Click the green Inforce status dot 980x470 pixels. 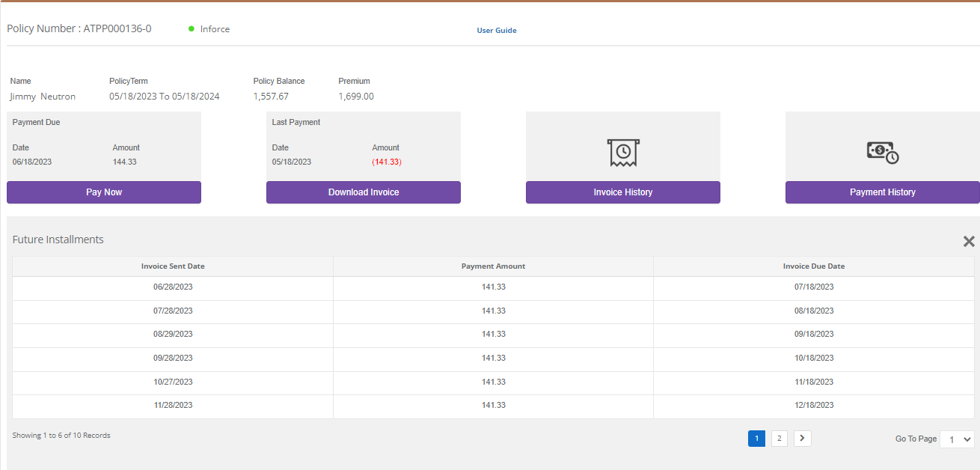tap(192, 29)
